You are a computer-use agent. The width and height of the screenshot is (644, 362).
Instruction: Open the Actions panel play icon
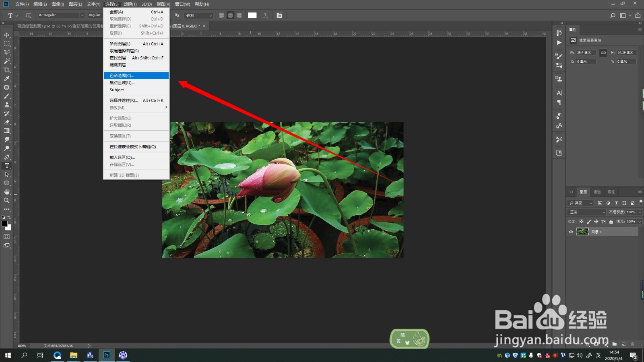click(559, 42)
